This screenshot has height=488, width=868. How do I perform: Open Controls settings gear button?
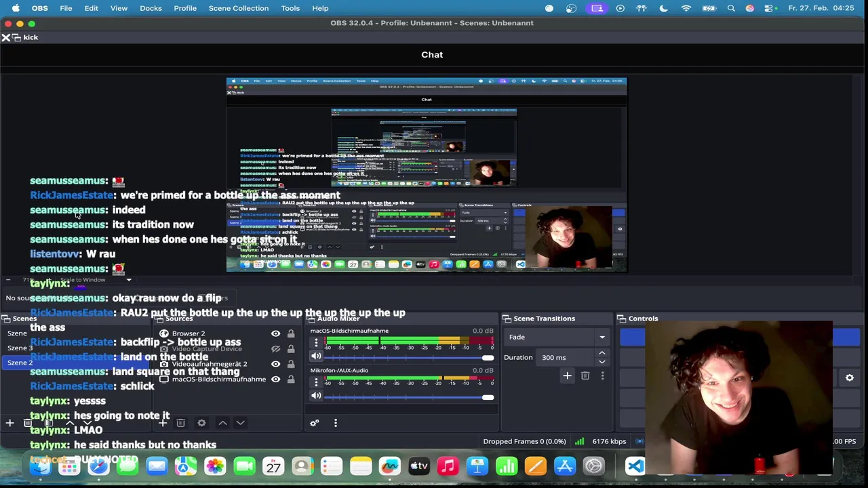tap(850, 378)
